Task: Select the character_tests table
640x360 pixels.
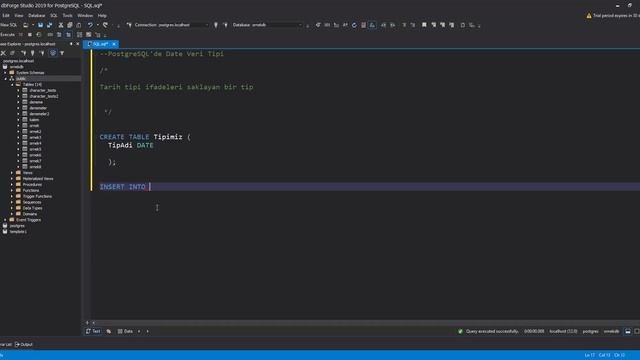Action: [42, 90]
